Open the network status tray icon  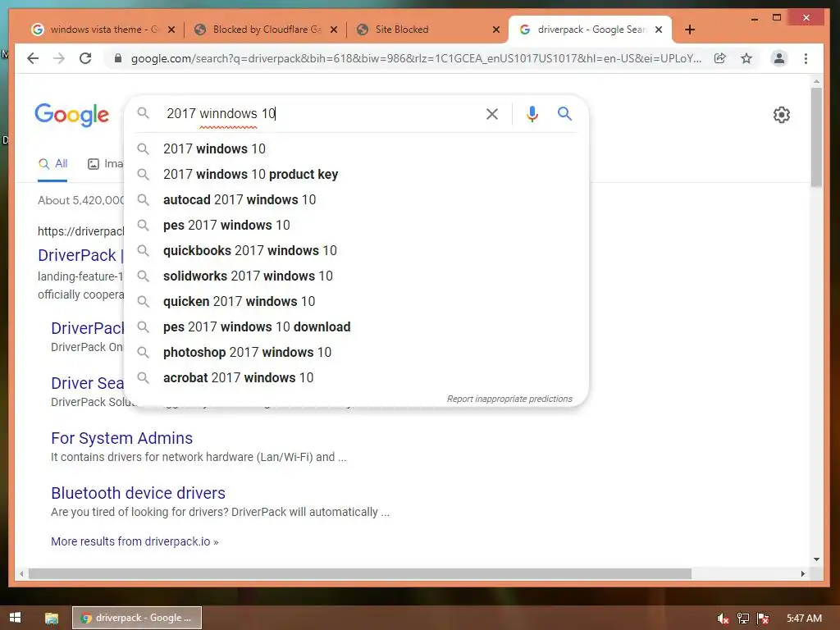743,619
